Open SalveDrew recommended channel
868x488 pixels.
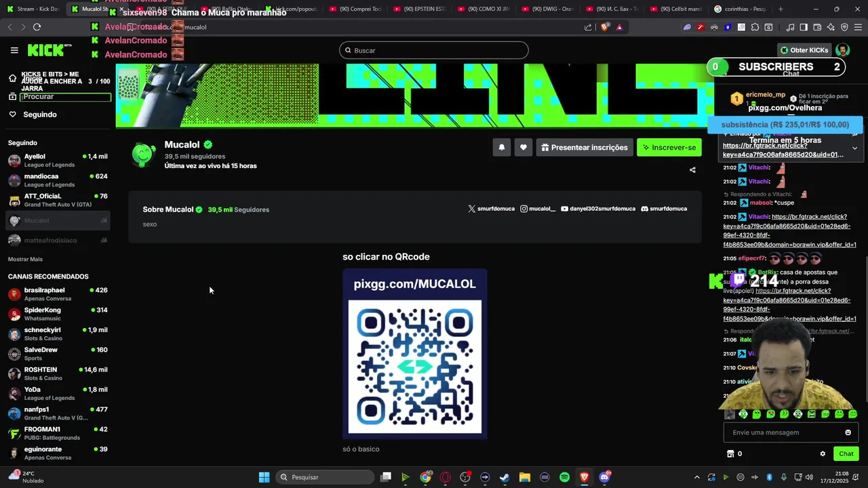tap(58, 354)
